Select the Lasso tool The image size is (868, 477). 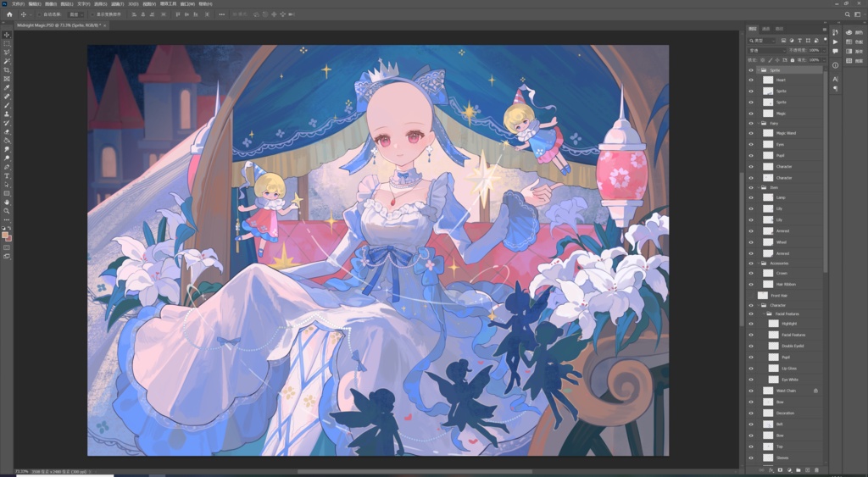pos(7,53)
